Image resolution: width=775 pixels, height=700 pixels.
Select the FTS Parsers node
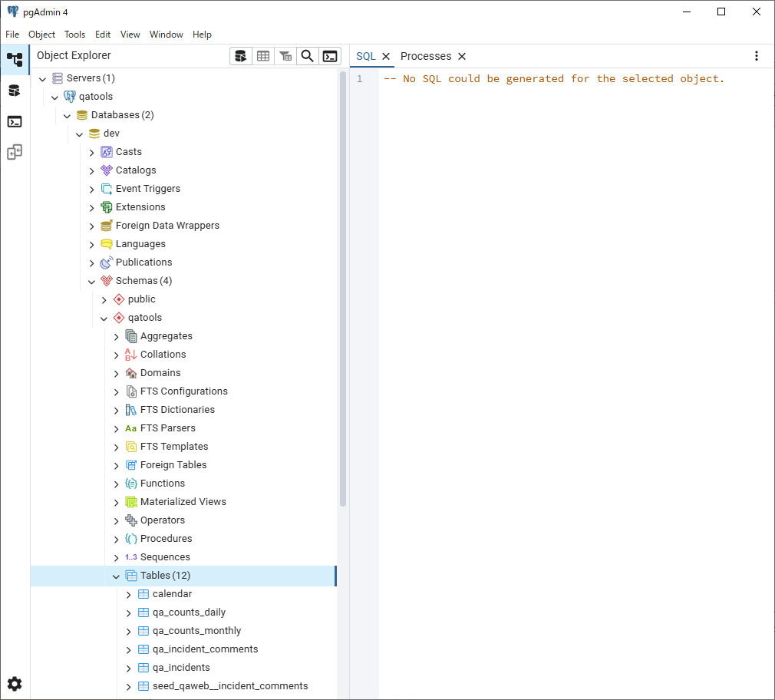(x=167, y=428)
